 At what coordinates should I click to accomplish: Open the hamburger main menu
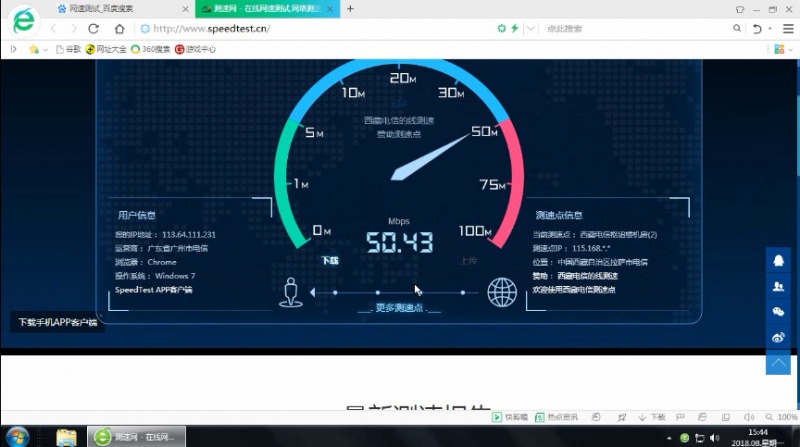tap(788, 29)
